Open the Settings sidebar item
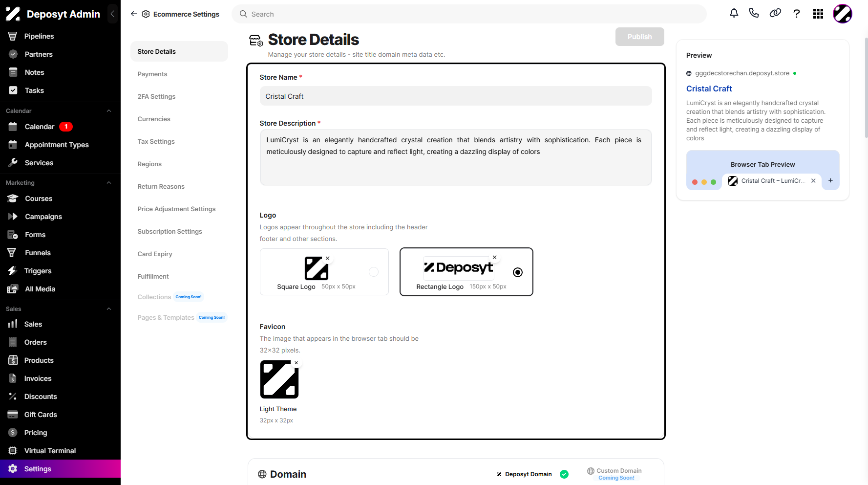868x485 pixels. point(60,469)
